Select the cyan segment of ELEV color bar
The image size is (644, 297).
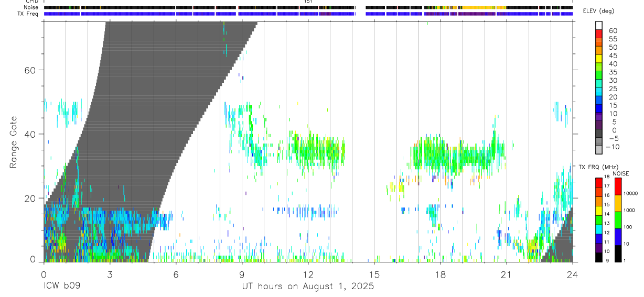click(599, 92)
